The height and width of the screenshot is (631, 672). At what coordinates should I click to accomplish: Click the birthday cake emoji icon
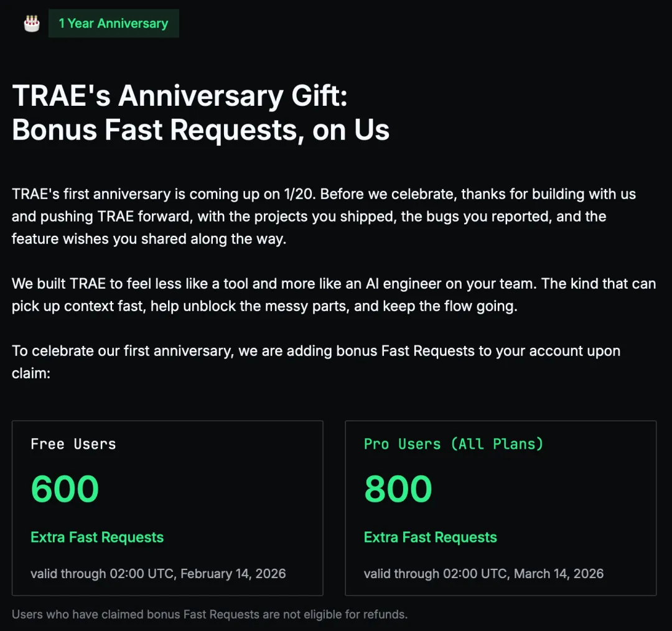tap(31, 24)
